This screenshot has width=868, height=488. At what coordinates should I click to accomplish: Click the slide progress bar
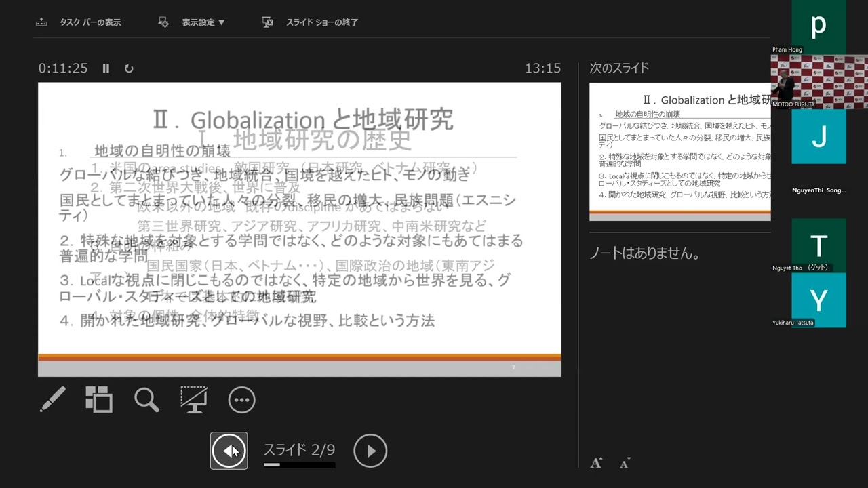point(299,465)
